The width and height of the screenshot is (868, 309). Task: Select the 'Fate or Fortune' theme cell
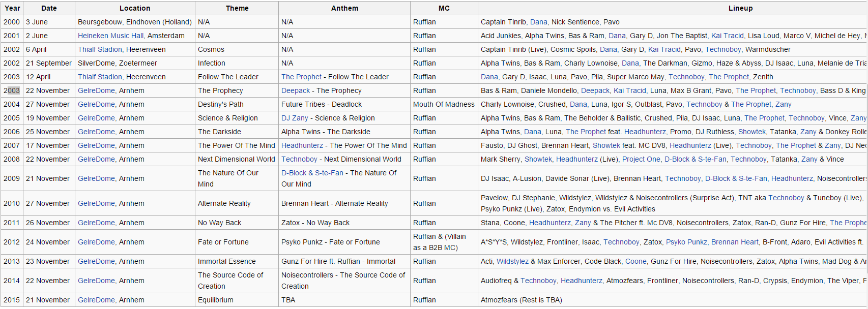point(237,242)
